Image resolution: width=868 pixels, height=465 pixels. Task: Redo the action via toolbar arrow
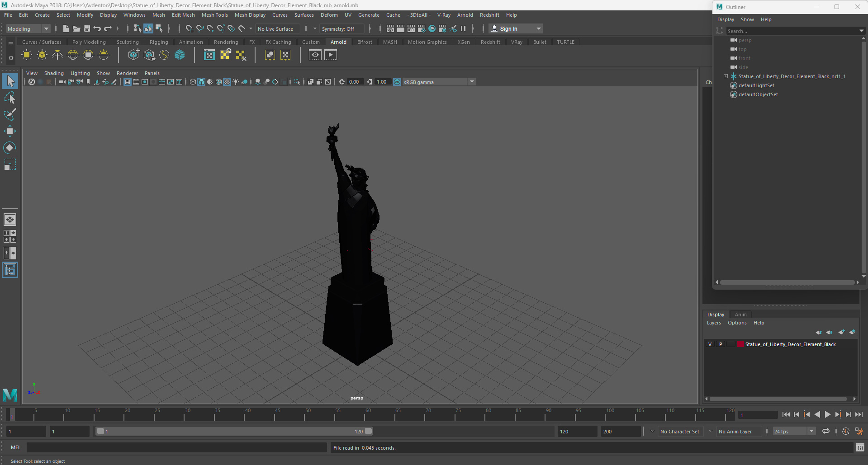(x=108, y=28)
